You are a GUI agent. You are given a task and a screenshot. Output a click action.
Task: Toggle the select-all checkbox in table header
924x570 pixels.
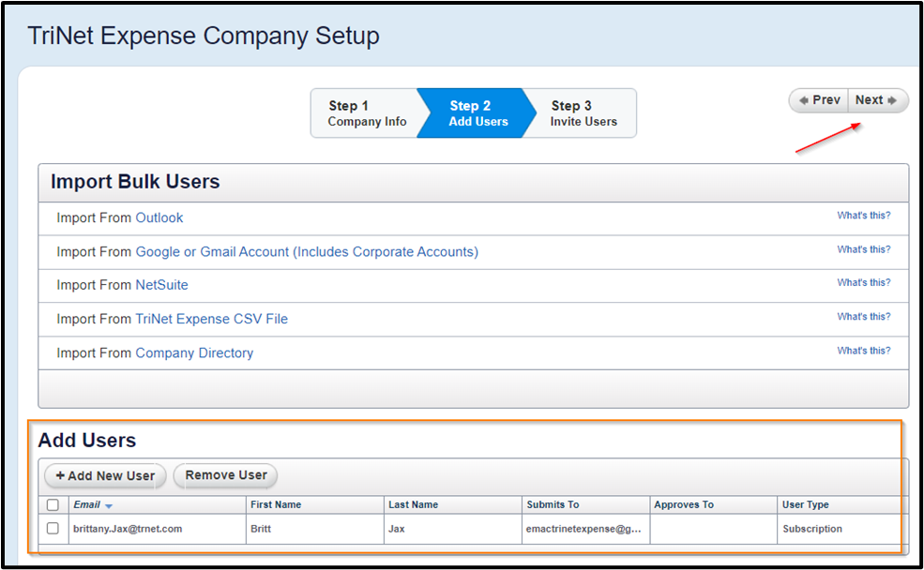pos(53,505)
